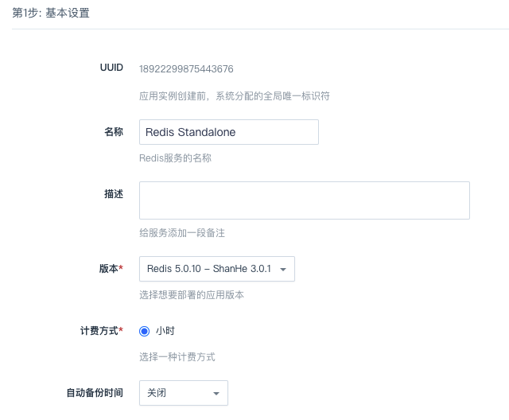Image resolution: width=509 pixels, height=420 pixels.
Task: Click the 计费方式 field label
Action: [102, 331]
